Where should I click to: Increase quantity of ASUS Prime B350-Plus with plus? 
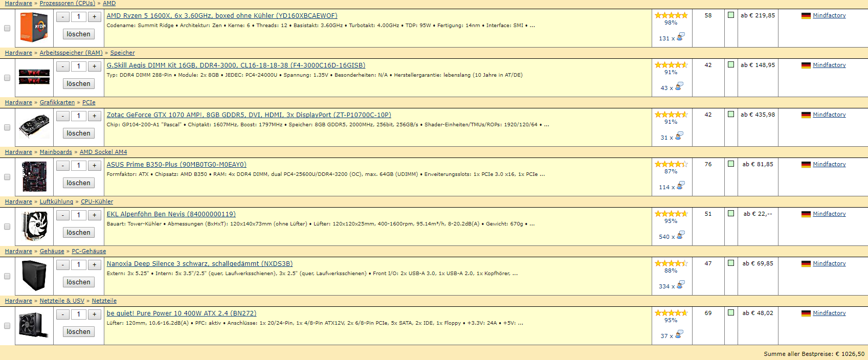click(95, 166)
